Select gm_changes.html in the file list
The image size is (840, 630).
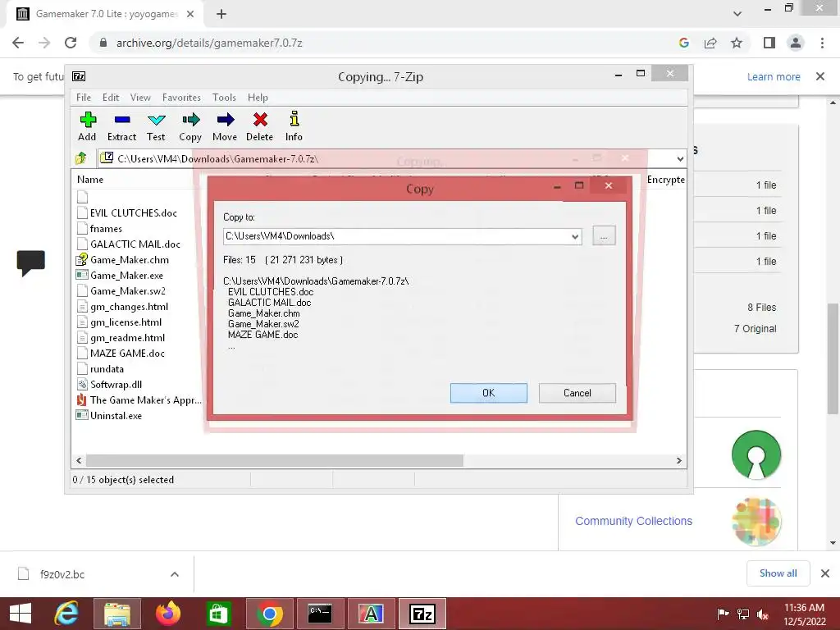pos(123,307)
